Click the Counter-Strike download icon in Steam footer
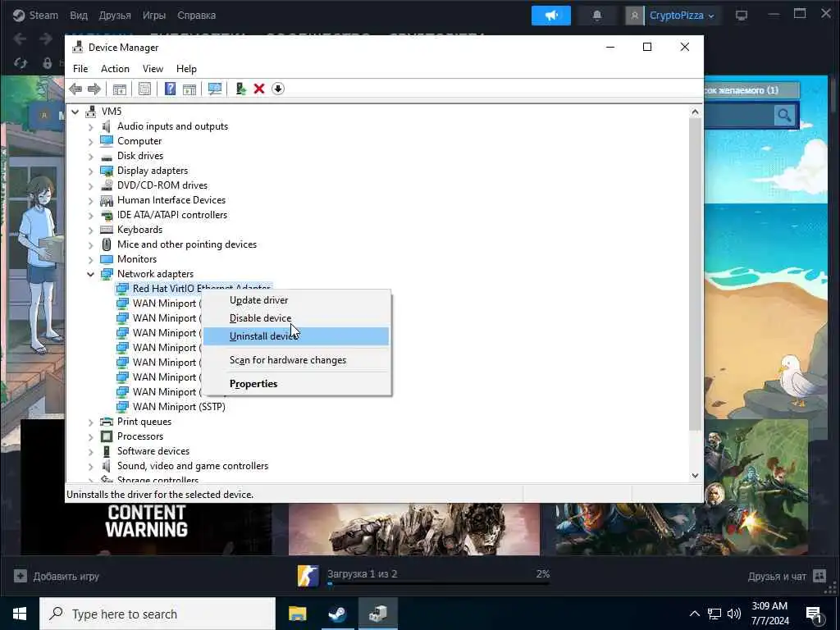The width and height of the screenshot is (840, 630). point(308,577)
